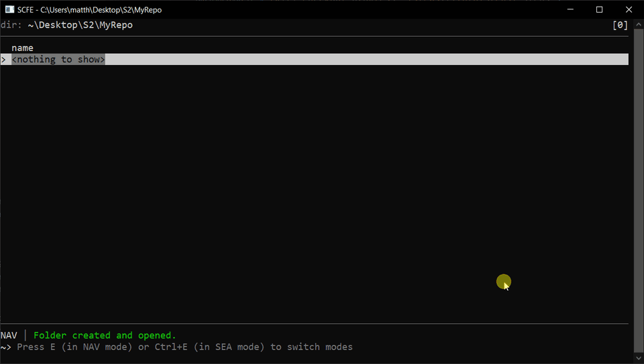The height and width of the screenshot is (364, 644).
Task: Maximize the SCFE window
Action: click(x=599, y=9)
